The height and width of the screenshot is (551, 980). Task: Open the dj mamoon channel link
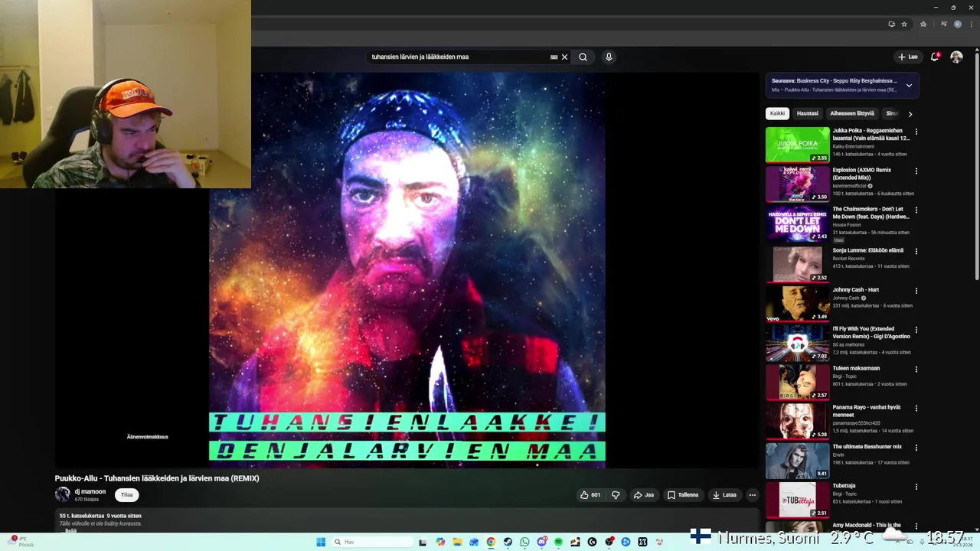coord(90,491)
